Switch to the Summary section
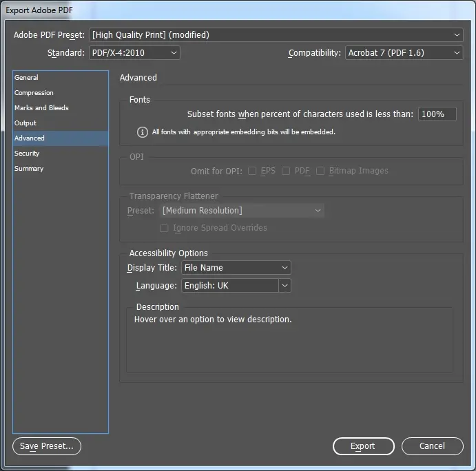The image size is (476, 471). point(61,169)
